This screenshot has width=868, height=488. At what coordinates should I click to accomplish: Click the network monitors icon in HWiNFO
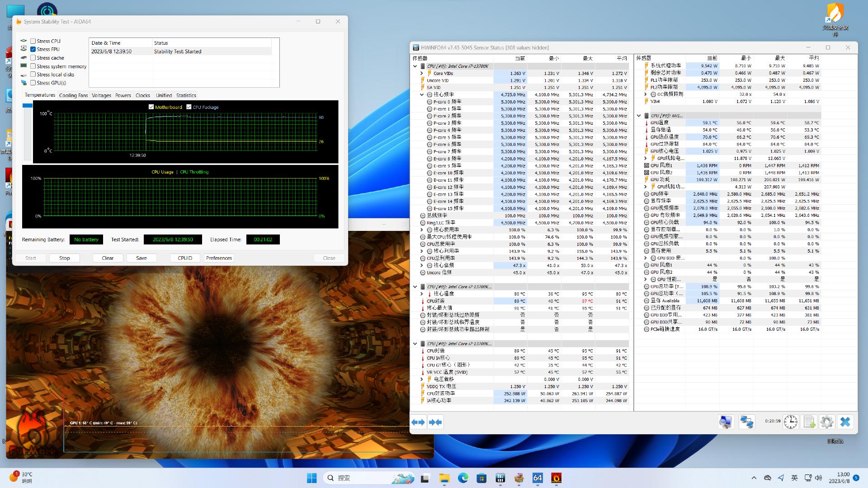coord(746,422)
